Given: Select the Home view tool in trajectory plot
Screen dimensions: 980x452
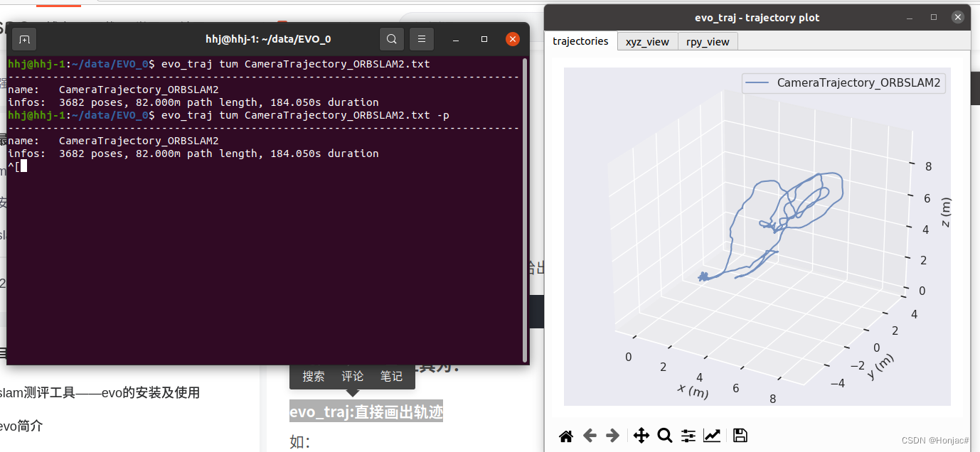Looking at the screenshot, I should click(566, 435).
